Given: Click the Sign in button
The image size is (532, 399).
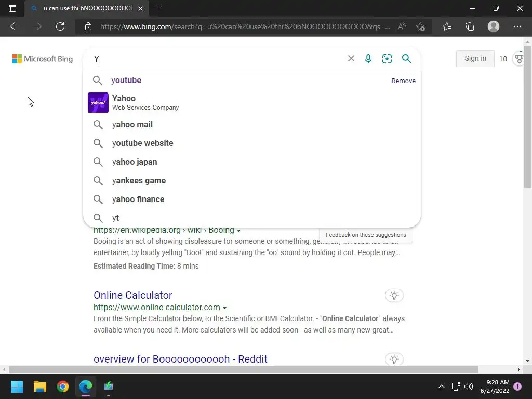Looking at the screenshot, I should pyautogui.click(x=475, y=58).
